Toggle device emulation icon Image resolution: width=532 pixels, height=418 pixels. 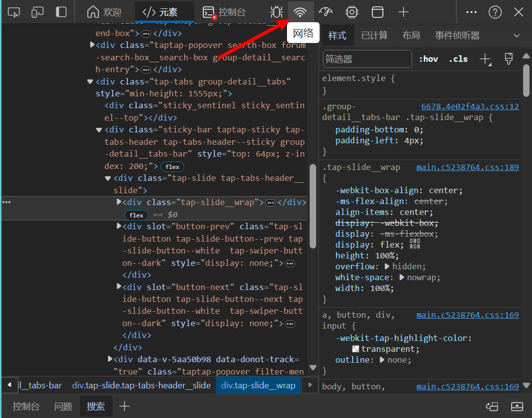[x=38, y=12]
